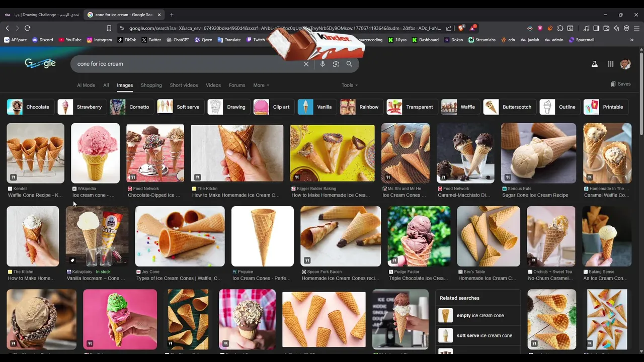The image size is (644, 362).
Task: Select 'empty ice cream cone' related search
Action: point(478,315)
